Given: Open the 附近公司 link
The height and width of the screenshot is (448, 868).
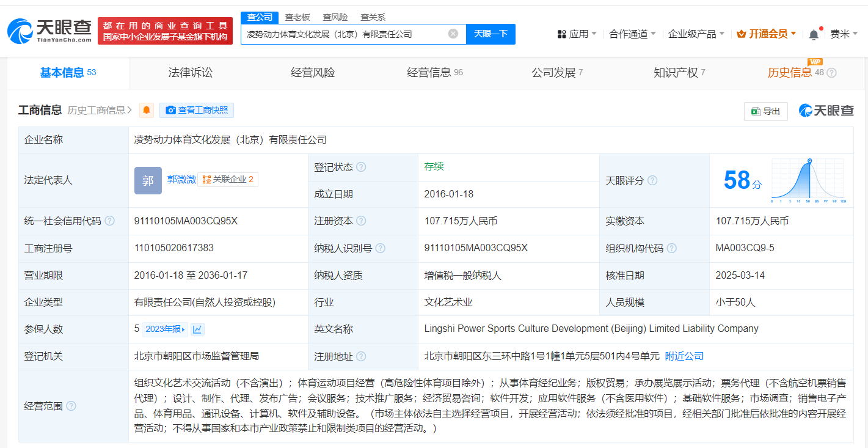Looking at the screenshot, I should [684, 356].
